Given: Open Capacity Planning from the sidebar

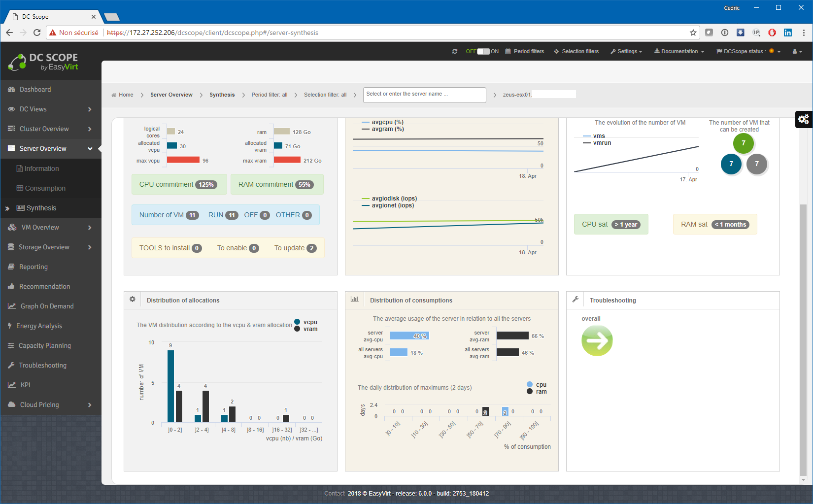Looking at the screenshot, I should point(45,346).
